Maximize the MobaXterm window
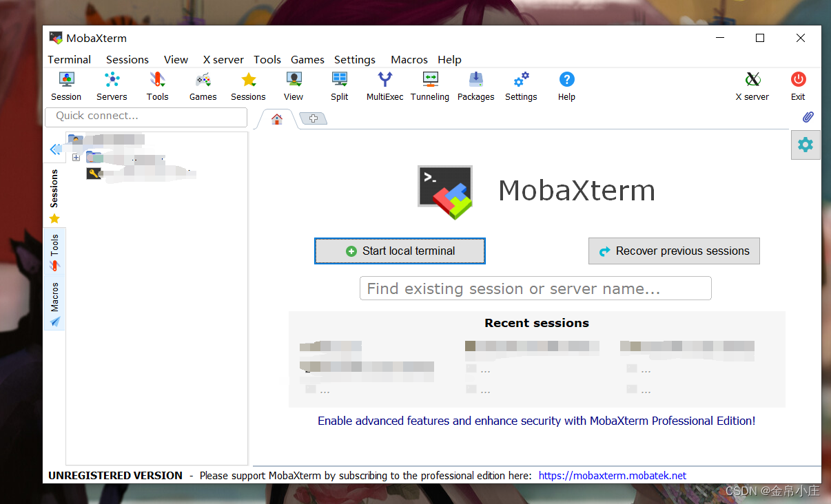Viewport: 831px width, 504px height. [760, 39]
